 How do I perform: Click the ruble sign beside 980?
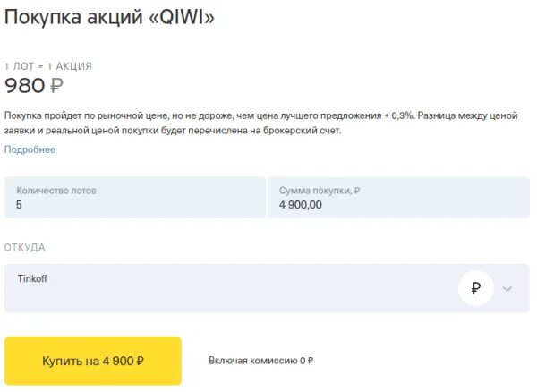[56, 86]
